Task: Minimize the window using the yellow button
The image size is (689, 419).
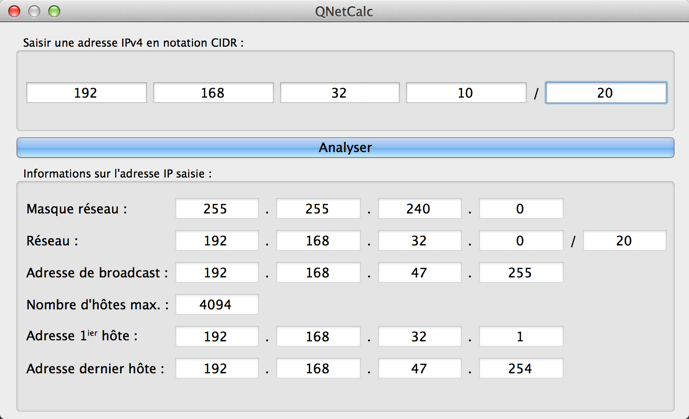Action: [x=34, y=11]
